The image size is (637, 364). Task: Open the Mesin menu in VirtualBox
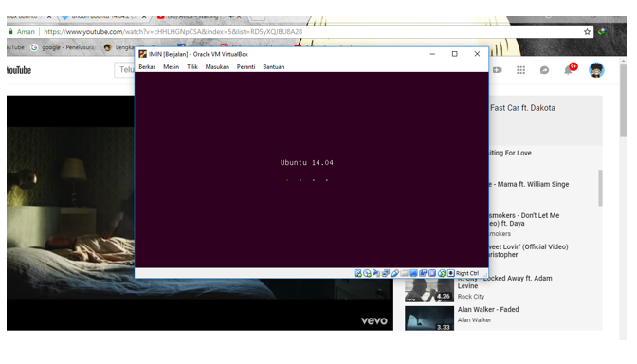[x=171, y=67]
